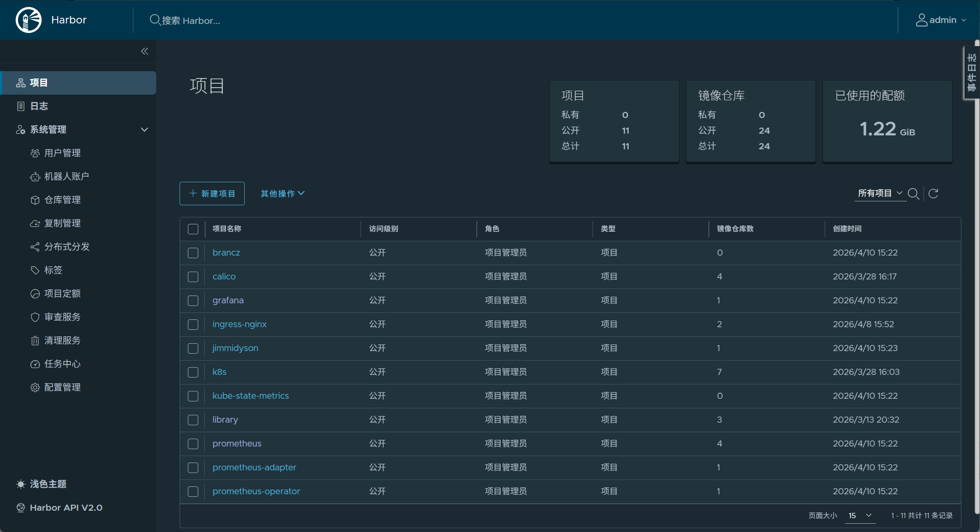The width and height of the screenshot is (980, 532).
Task: Sort by 创建时间 column header
Action: [847, 229]
